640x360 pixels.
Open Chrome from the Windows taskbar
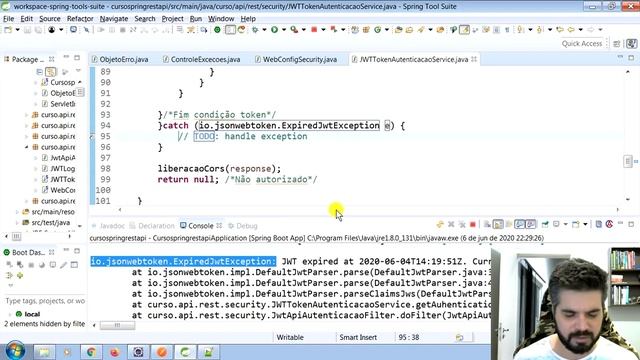[91, 352]
